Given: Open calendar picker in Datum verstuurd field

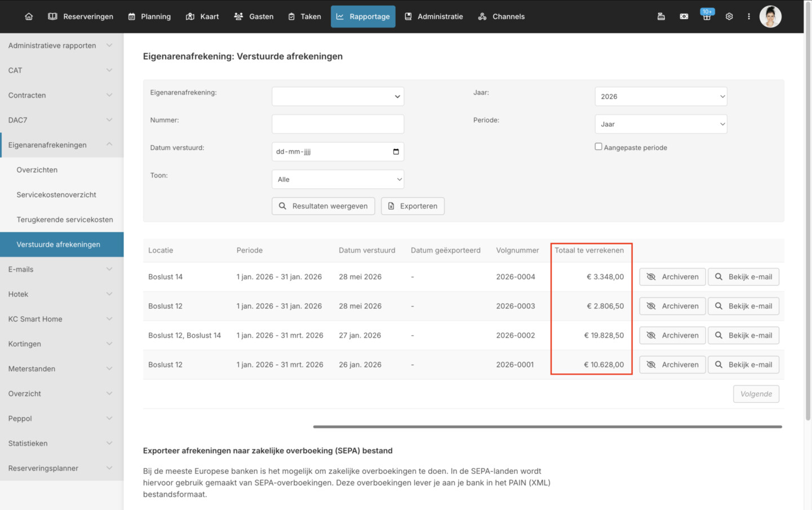Looking at the screenshot, I should [396, 152].
